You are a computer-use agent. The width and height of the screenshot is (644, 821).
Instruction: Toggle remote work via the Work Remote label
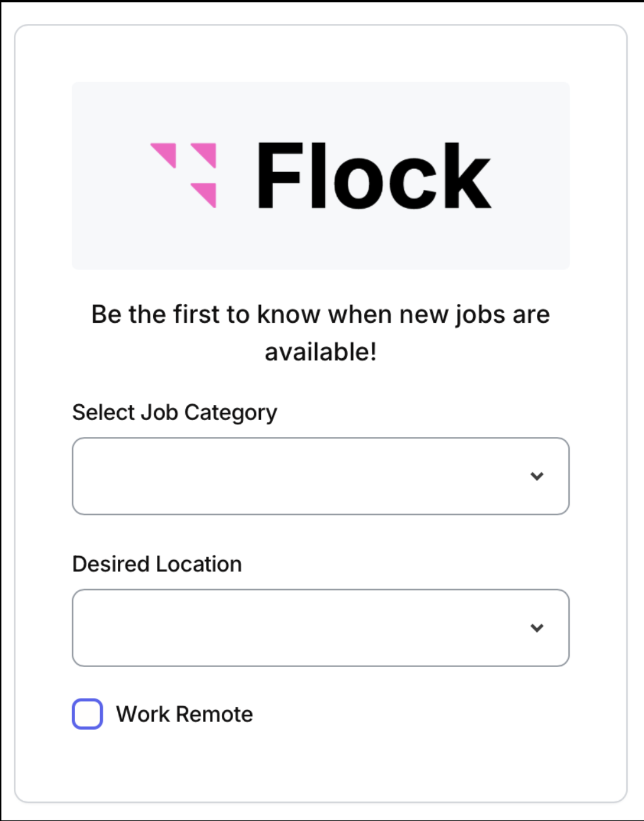coord(184,714)
